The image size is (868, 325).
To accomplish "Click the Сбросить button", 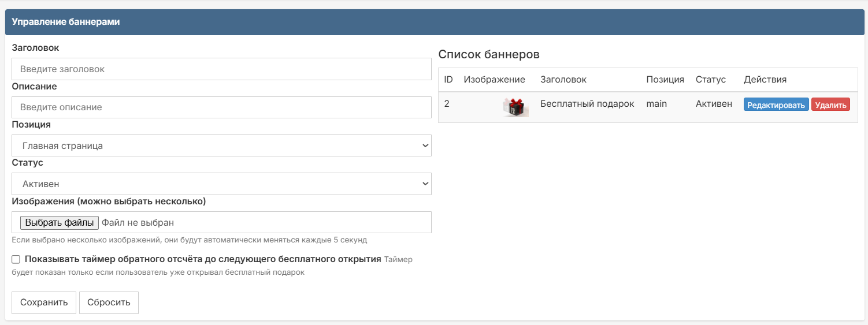I will coord(109,302).
